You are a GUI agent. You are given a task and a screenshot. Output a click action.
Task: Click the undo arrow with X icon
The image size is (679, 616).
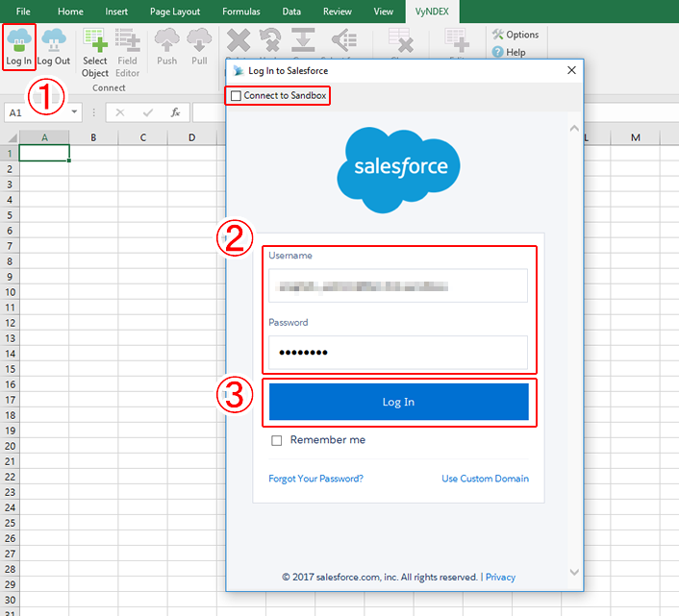coord(270,40)
